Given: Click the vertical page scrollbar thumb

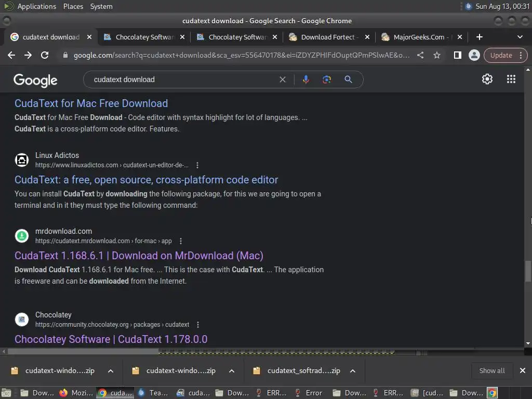Looking at the screenshot, I should (x=528, y=271).
